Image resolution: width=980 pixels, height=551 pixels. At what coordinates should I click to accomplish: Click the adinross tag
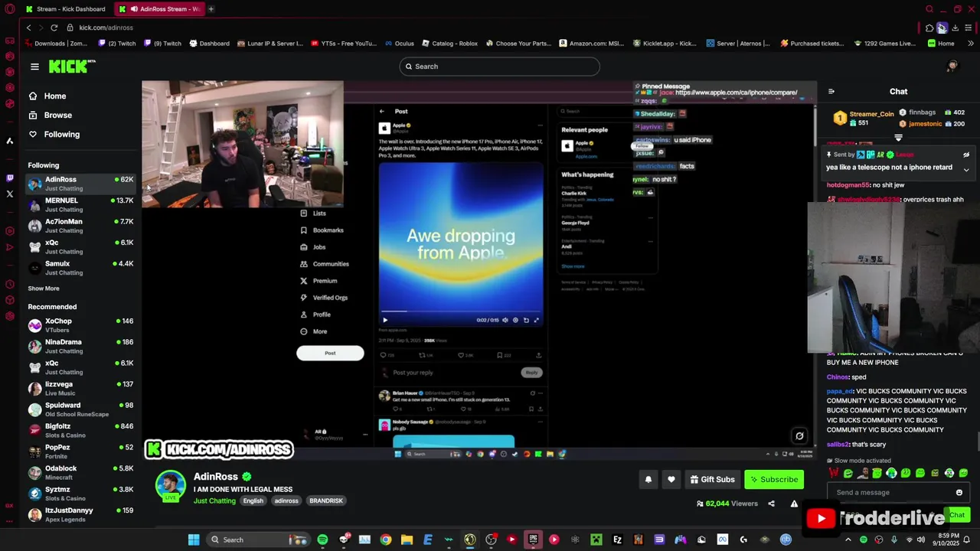click(x=286, y=500)
